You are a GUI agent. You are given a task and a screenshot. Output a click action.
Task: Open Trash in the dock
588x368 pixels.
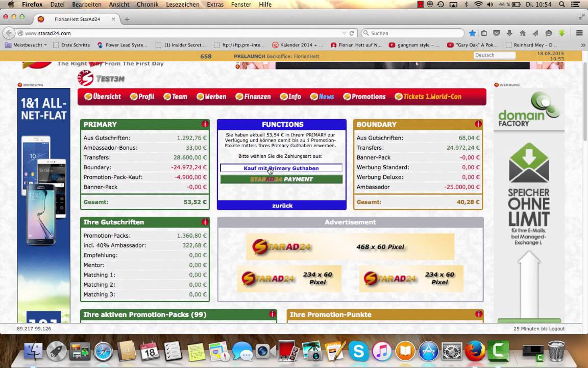tap(556, 351)
